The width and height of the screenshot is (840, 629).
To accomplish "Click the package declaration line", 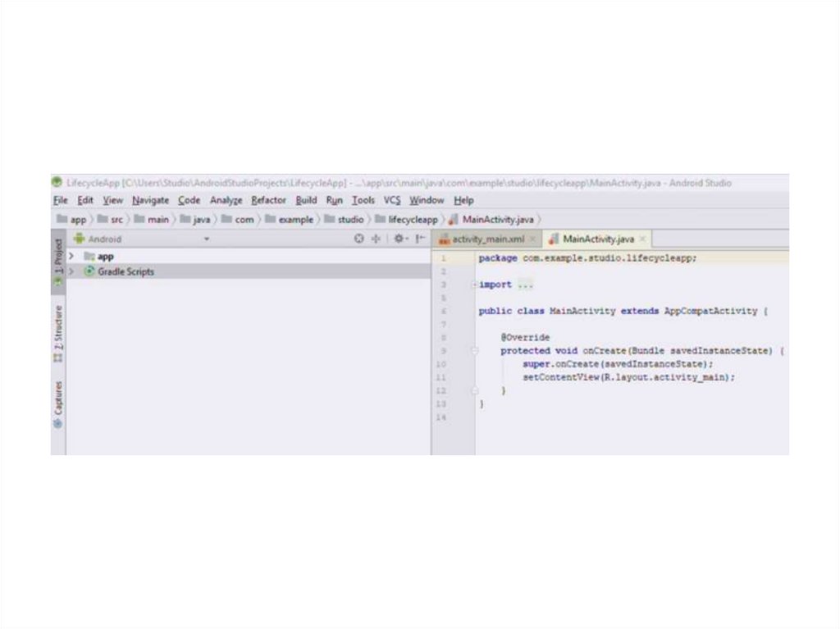I will click(x=587, y=258).
